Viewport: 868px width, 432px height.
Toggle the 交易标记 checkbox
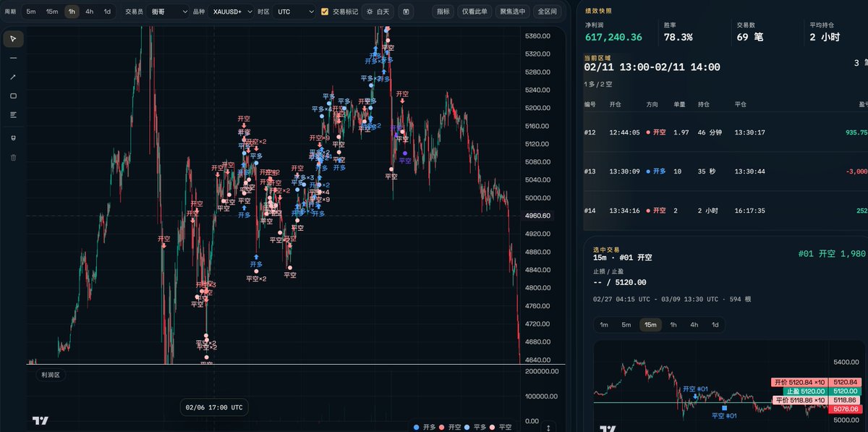click(x=325, y=12)
